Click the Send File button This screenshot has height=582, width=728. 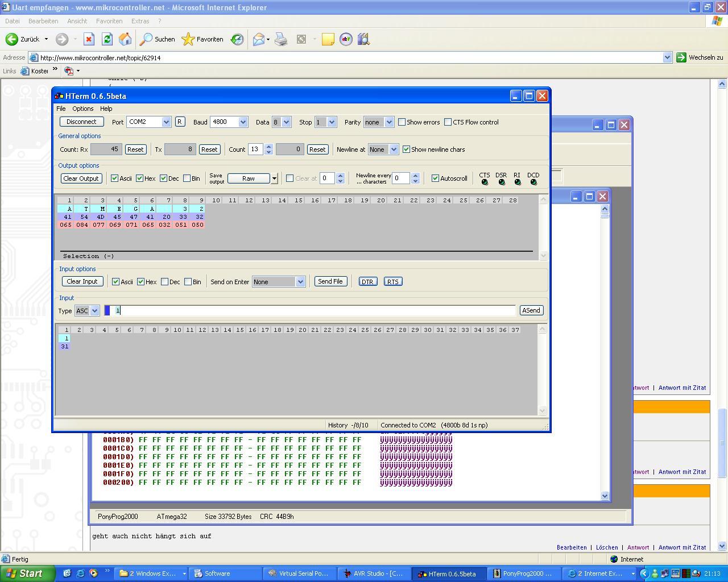(330, 281)
